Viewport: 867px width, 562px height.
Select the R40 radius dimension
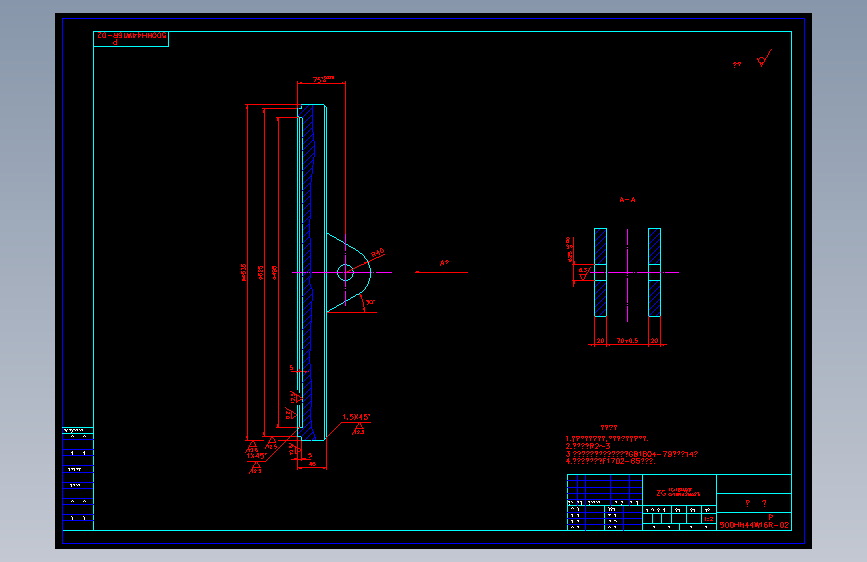coord(378,253)
